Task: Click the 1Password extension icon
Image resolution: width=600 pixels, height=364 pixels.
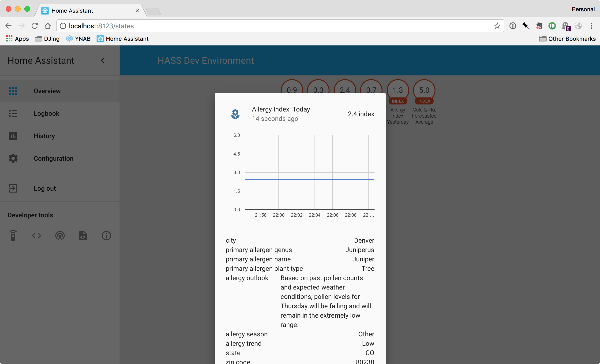Action: point(513,26)
